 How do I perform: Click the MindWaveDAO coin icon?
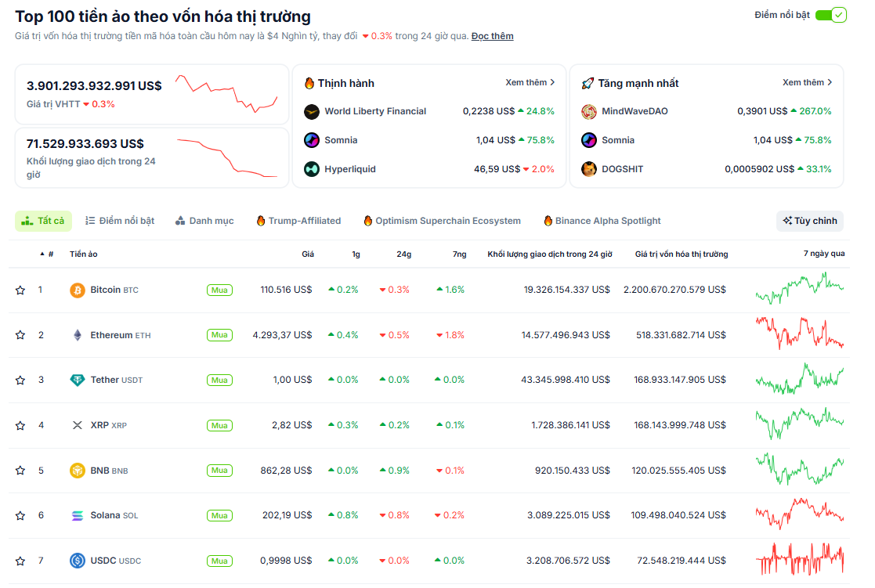pos(588,111)
